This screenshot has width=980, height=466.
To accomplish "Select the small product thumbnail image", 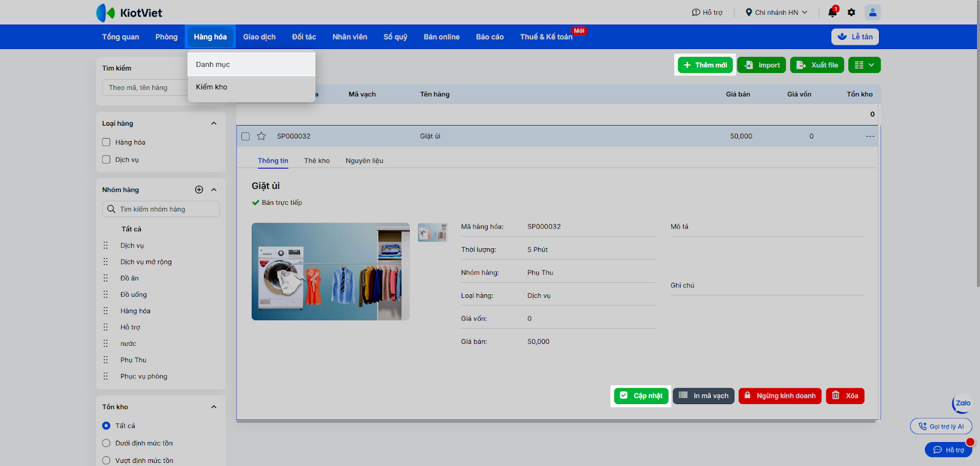I will (x=433, y=232).
